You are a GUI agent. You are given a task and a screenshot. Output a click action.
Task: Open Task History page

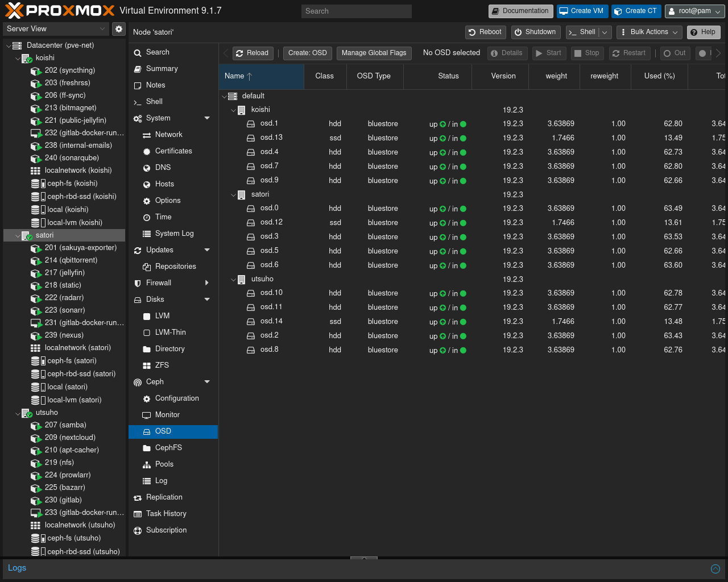[x=166, y=514]
